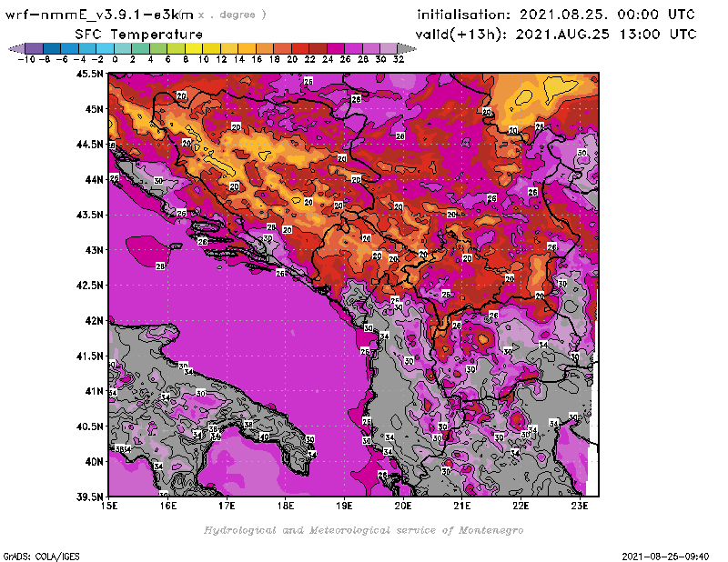Pick the legend swatch between 6 and 8
Screen dimensions: 728x562
click(x=176, y=48)
